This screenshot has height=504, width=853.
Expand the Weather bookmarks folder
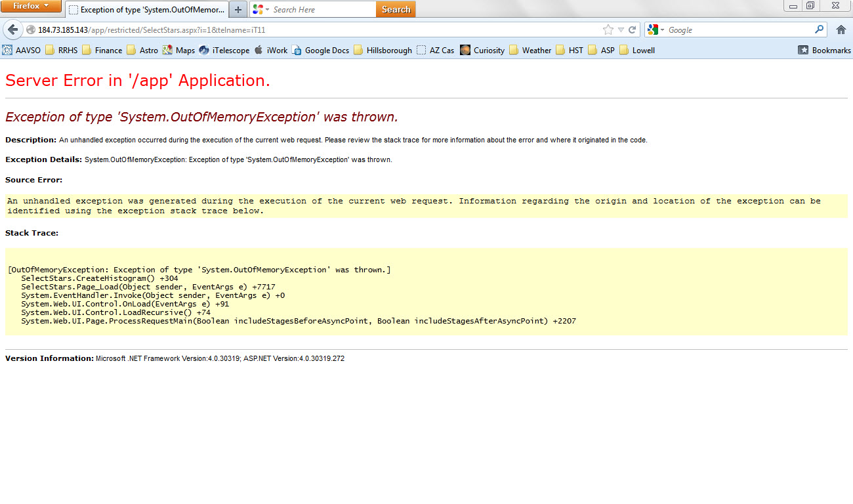tap(530, 50)
